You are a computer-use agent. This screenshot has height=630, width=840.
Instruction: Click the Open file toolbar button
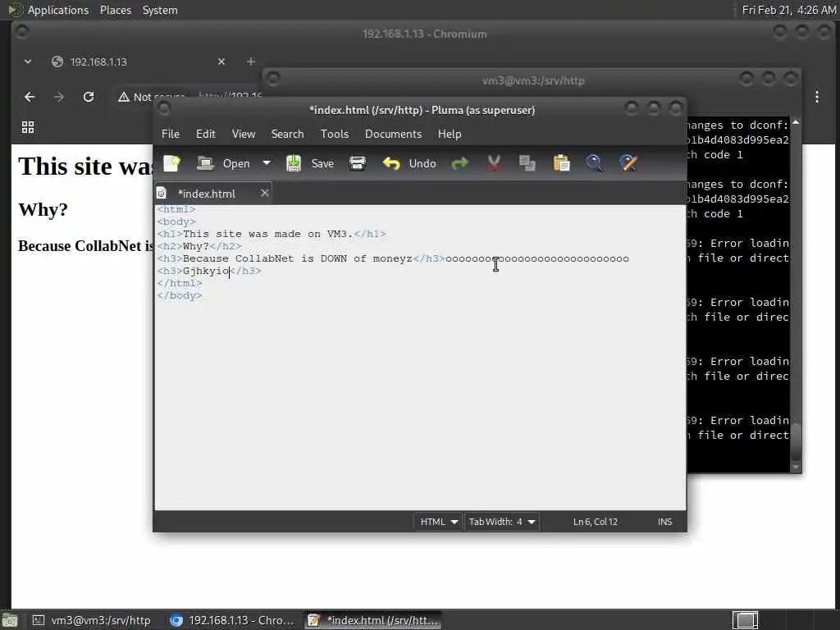(x=223, y=163)
